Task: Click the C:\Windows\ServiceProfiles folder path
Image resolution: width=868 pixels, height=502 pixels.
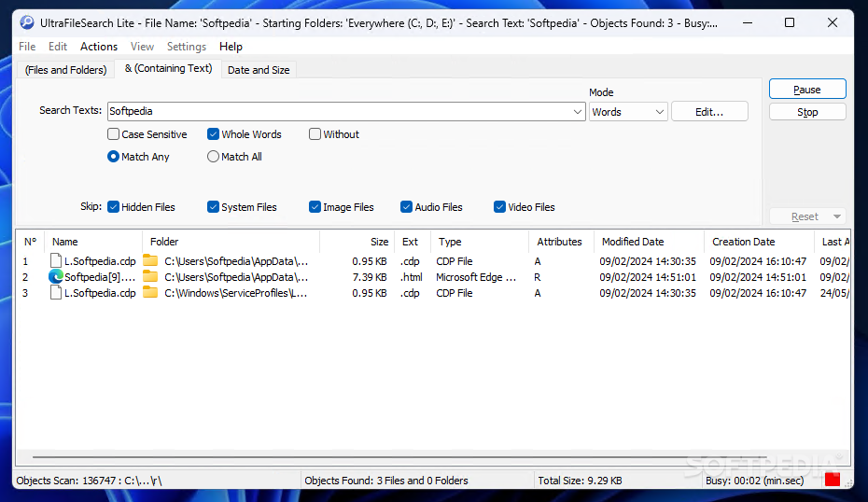Action: coord(236,293)
